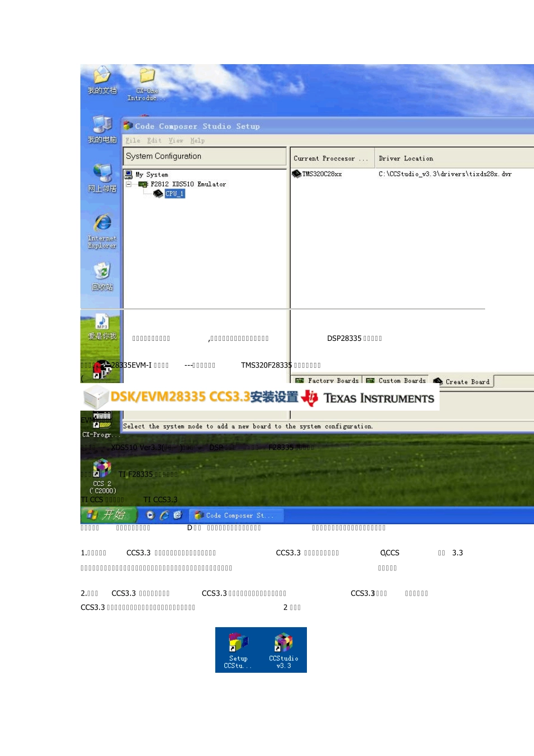The width and height of the screenshot is (534, 756).
Task: Switch to the Create Board tab
Action: click(x=462, y=381)
